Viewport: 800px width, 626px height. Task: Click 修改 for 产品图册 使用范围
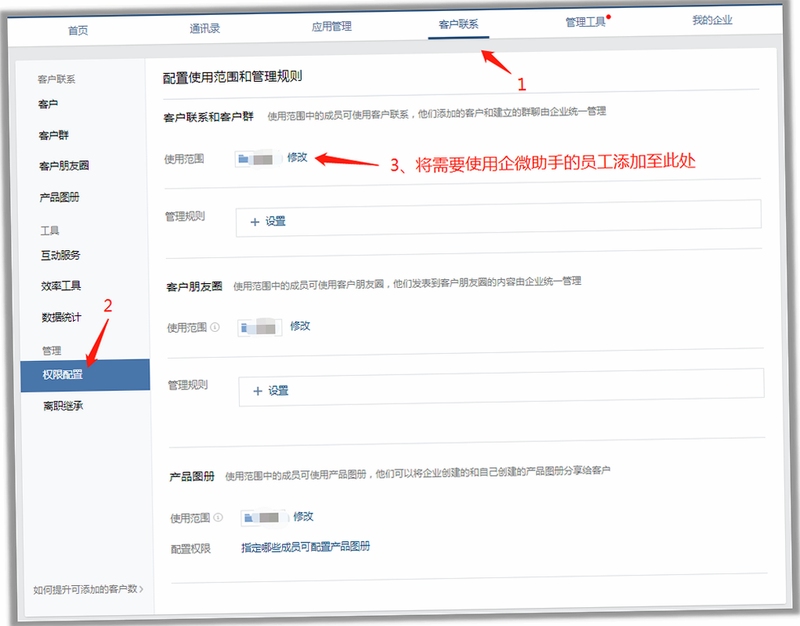click(x=303, y=516)
